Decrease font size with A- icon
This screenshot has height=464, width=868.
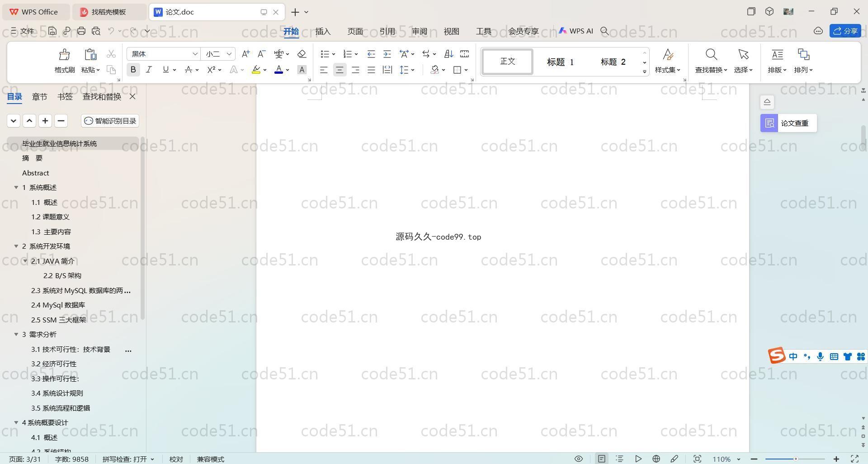pos(261,54)
